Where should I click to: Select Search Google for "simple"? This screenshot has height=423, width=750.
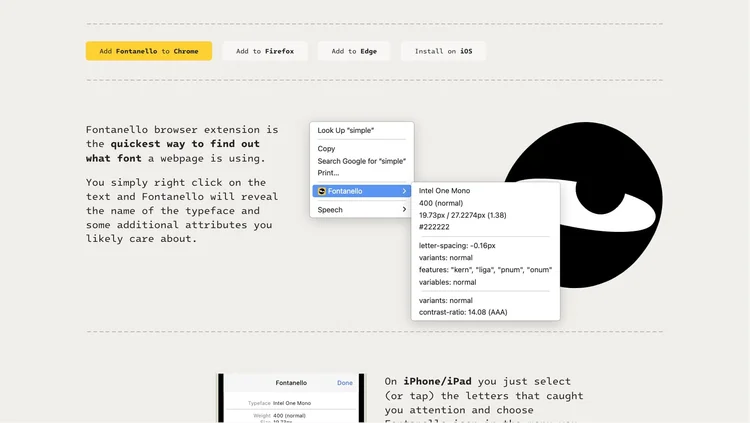[x=362, y=161]
